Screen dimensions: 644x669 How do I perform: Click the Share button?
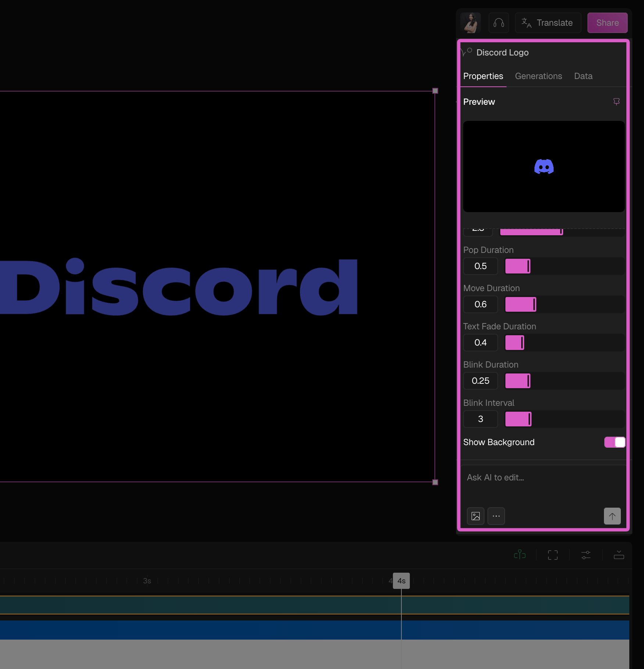pyautogui.click(x=607, y=23)
